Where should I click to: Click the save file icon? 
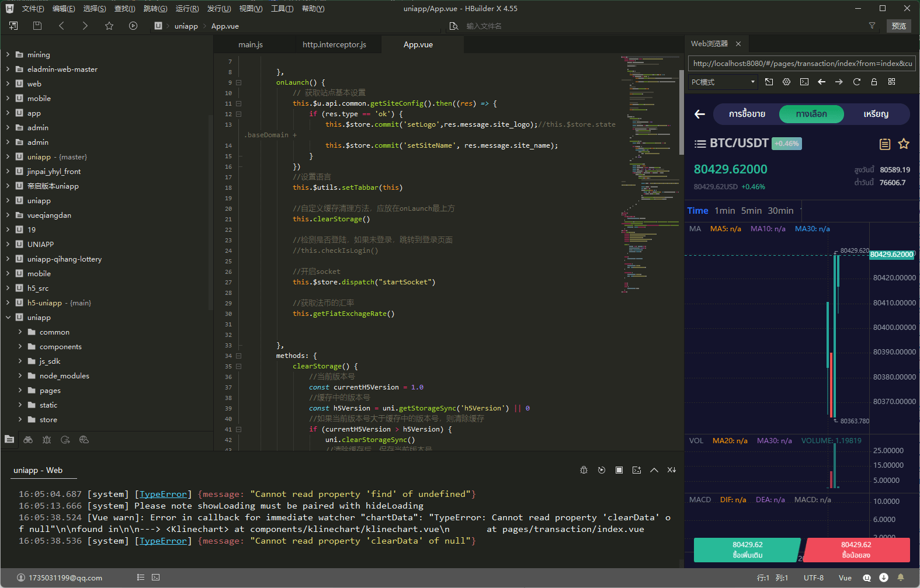[37, 26]
